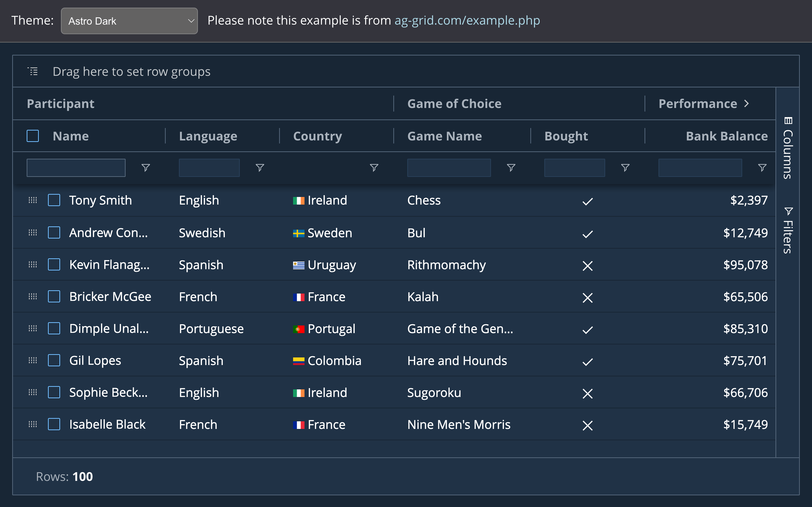Open the Theme dropdown showing Astro Dark
The image size is (812, 507).
pos(129,21)
